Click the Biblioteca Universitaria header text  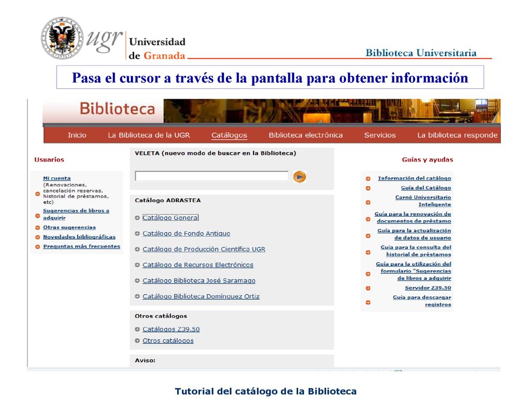[x=421, y=53]
